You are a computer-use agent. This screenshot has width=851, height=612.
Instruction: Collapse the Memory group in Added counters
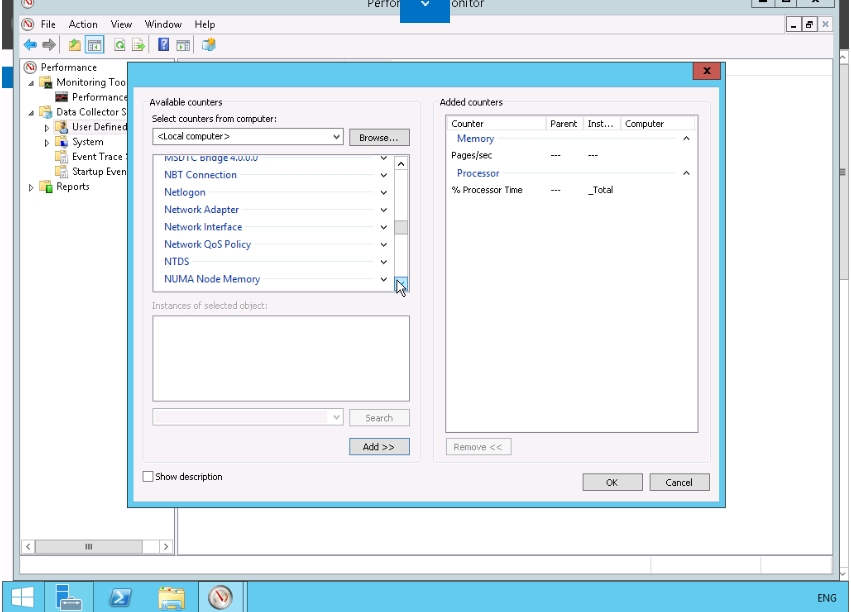point(686,139)
